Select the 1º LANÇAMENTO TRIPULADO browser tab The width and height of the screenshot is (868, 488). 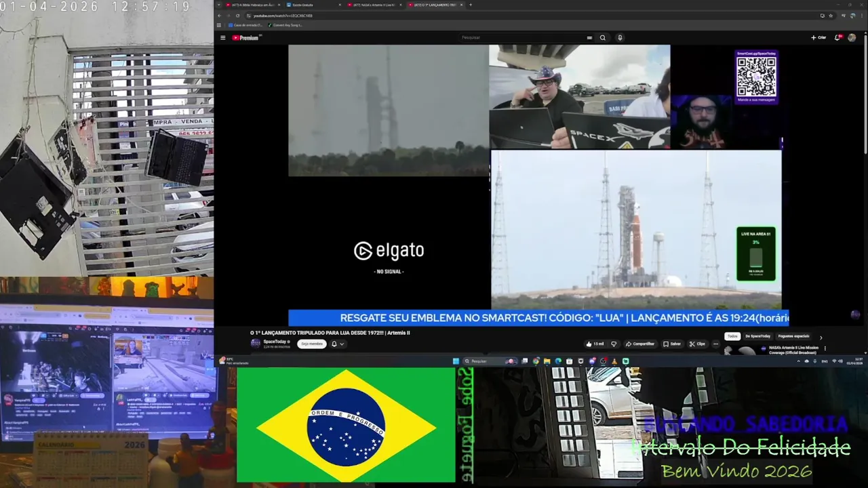click(x=435, y=5)
